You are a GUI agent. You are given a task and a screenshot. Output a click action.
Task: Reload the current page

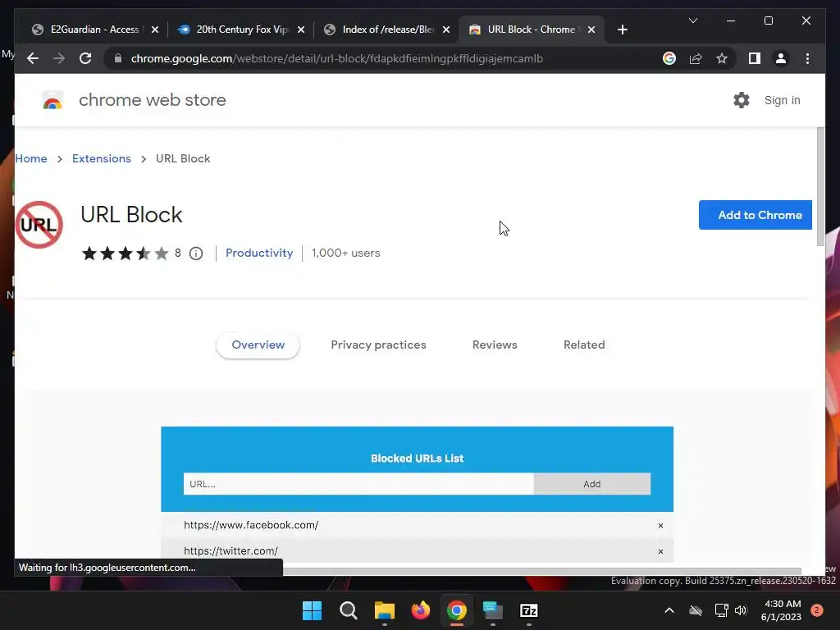pos(85,58)
